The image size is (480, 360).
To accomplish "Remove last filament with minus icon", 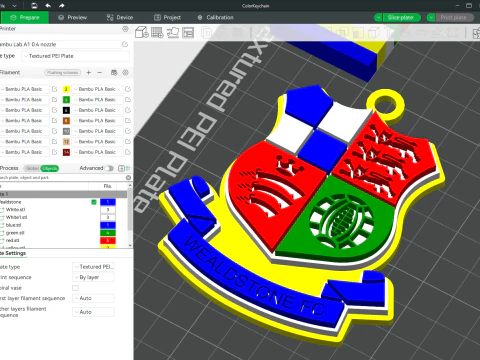I will (x=99, y=72).
